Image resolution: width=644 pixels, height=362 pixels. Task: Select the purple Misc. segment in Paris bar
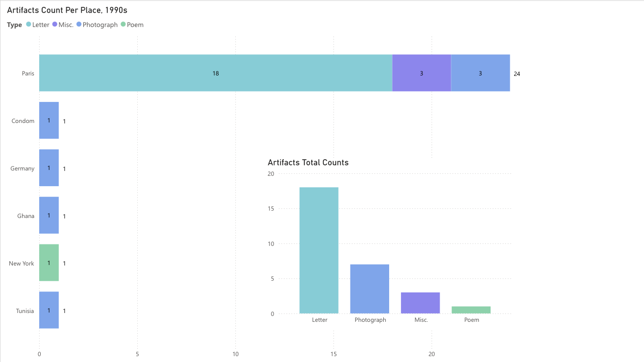[421, 73]
